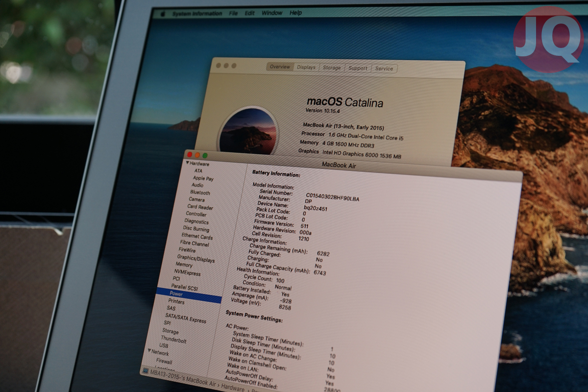
Task: Switch to the Storage tab
Action: pos(332,68)
